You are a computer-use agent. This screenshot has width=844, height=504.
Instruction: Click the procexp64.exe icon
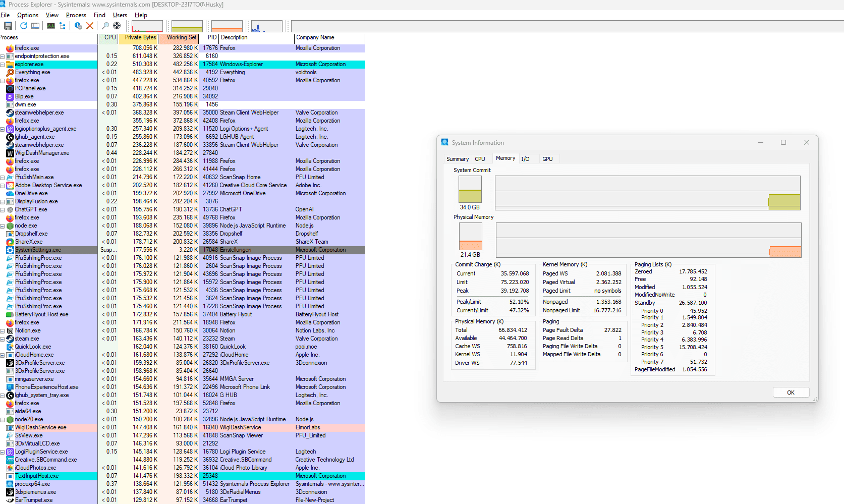tap(10, 484)
